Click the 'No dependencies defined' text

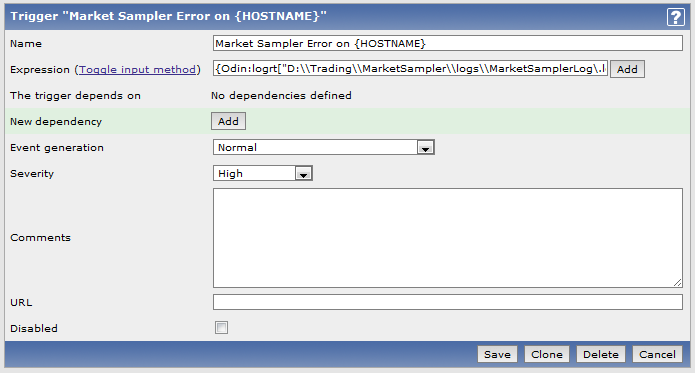pyautogui.click(x=281, y=96)
